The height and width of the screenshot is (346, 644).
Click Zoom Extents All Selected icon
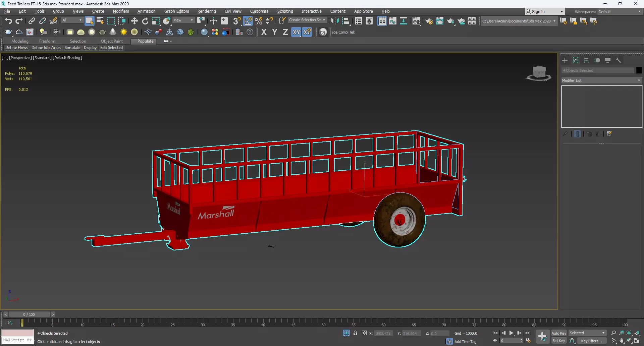coord(637,333)
